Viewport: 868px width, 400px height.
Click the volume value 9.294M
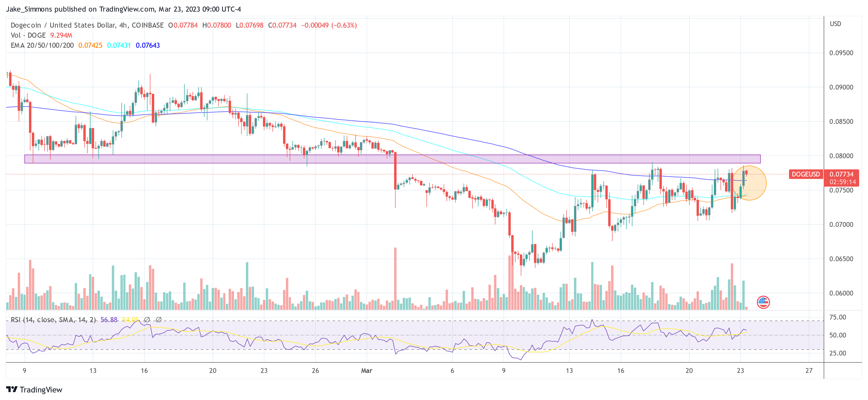61,35
